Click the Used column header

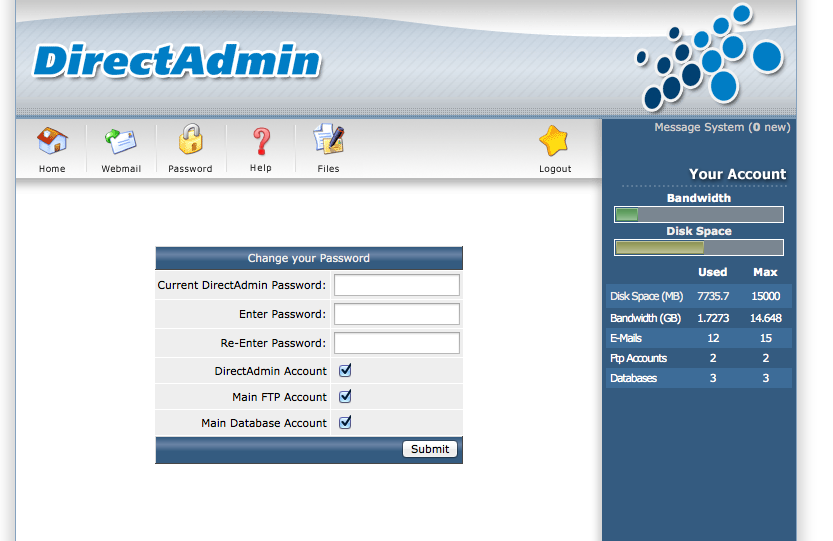pyautogui.click(x=712, y=272)
